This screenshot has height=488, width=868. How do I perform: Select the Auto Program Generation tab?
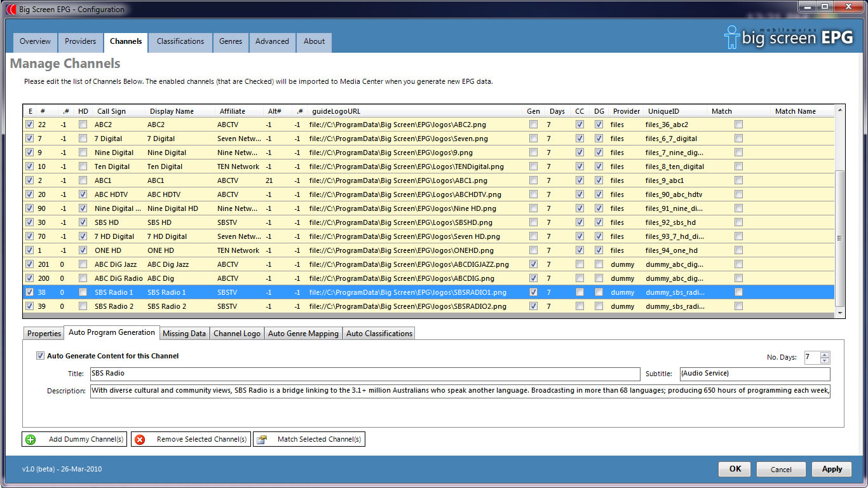click(x=112, y=332)
